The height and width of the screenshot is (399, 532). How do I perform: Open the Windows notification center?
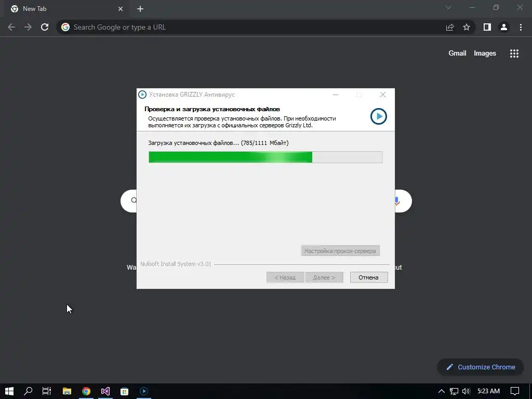[x=515, y=391]
